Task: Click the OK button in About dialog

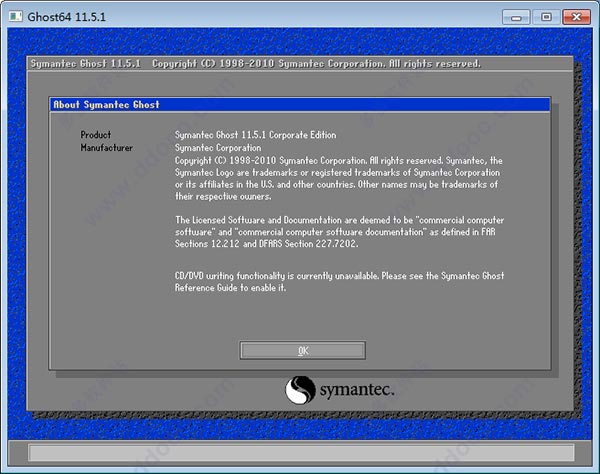Action: click(302, 350)
